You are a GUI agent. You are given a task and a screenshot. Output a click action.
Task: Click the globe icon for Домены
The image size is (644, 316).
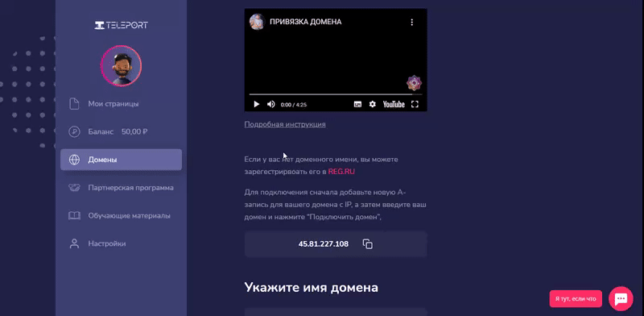pyautogui.click(x=74, y=160)
